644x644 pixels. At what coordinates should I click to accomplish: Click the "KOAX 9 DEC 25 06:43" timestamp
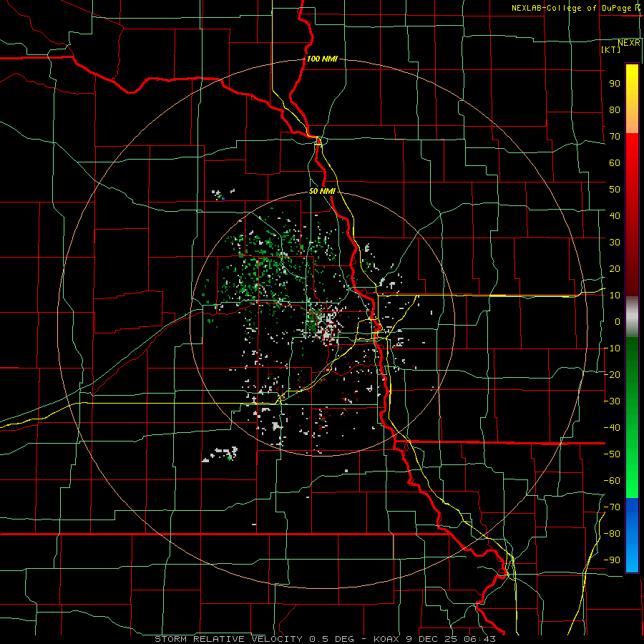click(x=434, y=639)
